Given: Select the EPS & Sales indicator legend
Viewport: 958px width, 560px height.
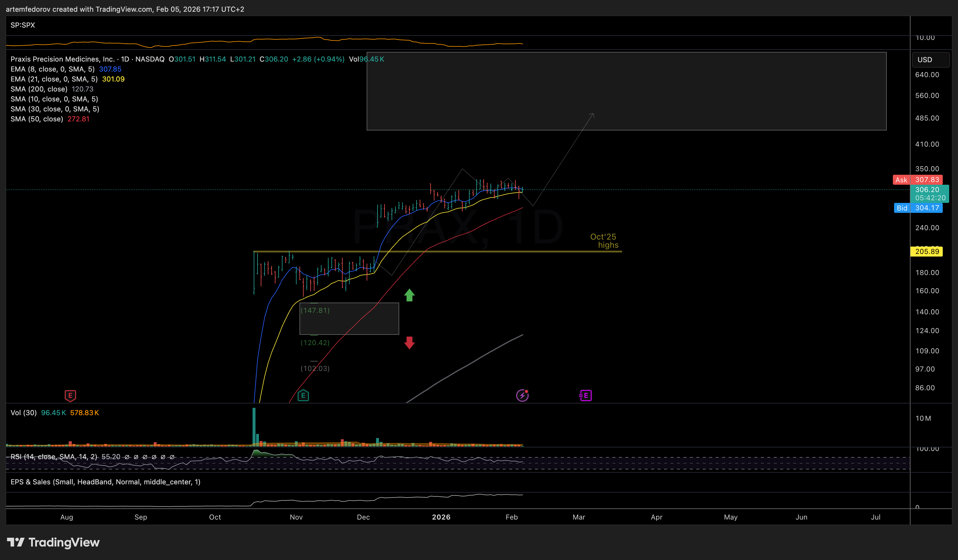Looking at the screenshot, I should pyautogui.click(x=105, y=482).
